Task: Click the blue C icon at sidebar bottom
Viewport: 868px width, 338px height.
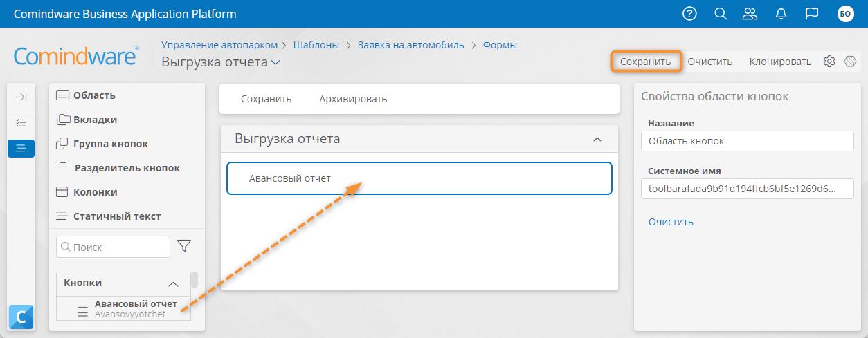Action: coord(21,317)
